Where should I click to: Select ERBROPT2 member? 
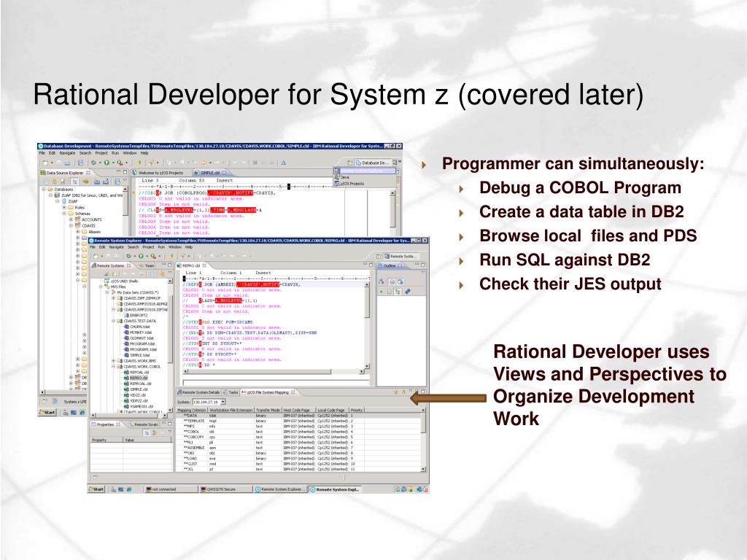coord(139,315)
